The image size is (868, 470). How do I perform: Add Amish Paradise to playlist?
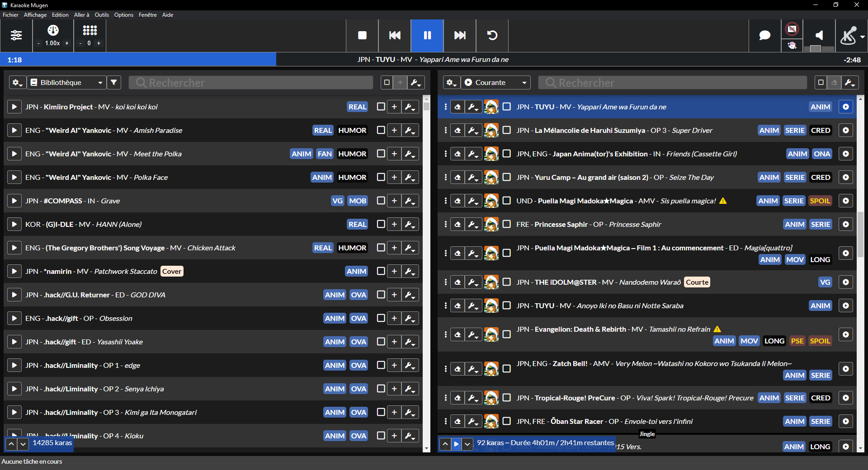coord(394,131)
